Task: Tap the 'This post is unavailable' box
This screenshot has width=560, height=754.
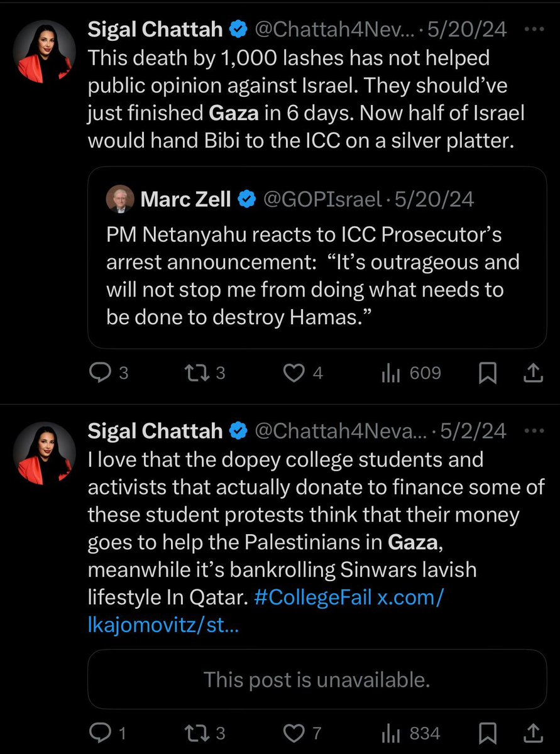Action: pos(317,679)
